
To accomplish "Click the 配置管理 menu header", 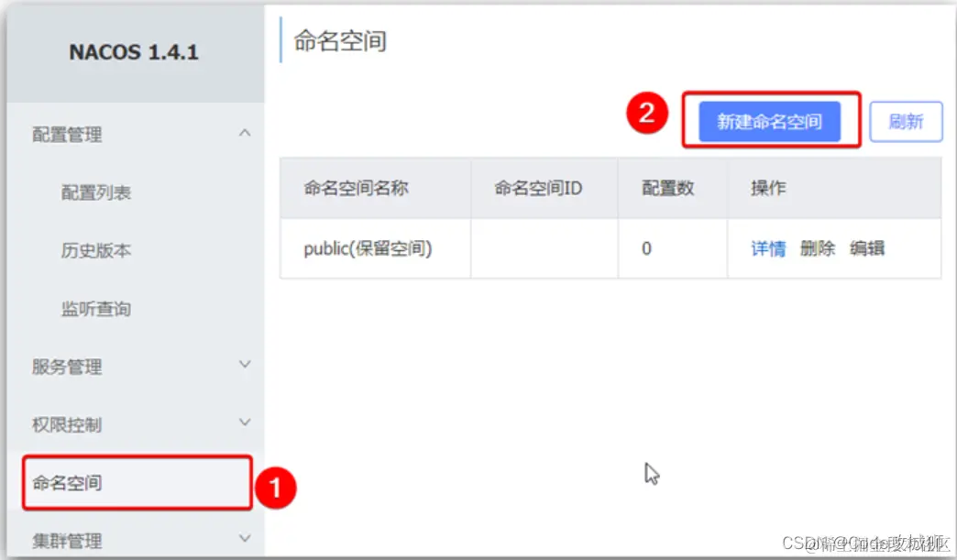I will point(66,133).
